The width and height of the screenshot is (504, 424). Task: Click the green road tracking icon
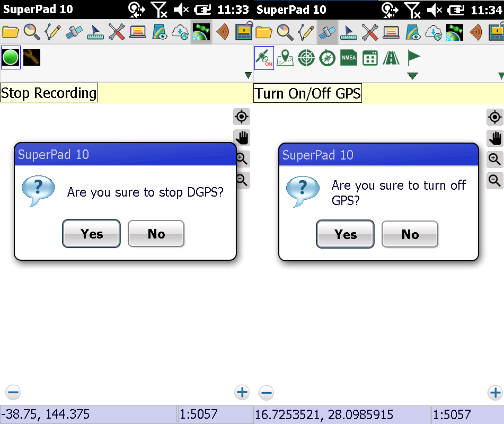[x=391, y=58]
